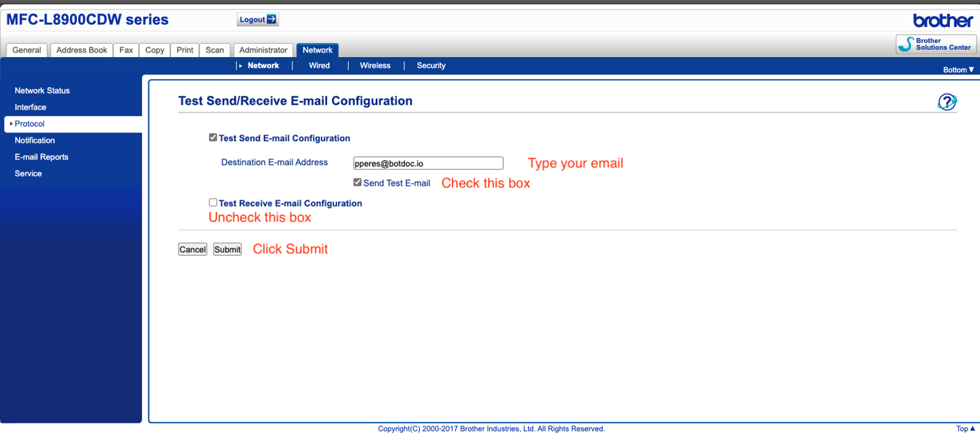Screen dimensions: 980x446
Task: Switch to the General tab
Action: pyautogui.click(x=27, y=50)
